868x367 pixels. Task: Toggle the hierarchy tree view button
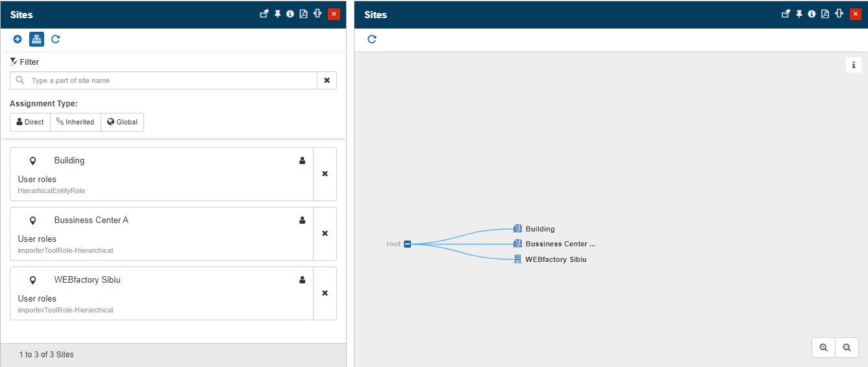point(36,40)
